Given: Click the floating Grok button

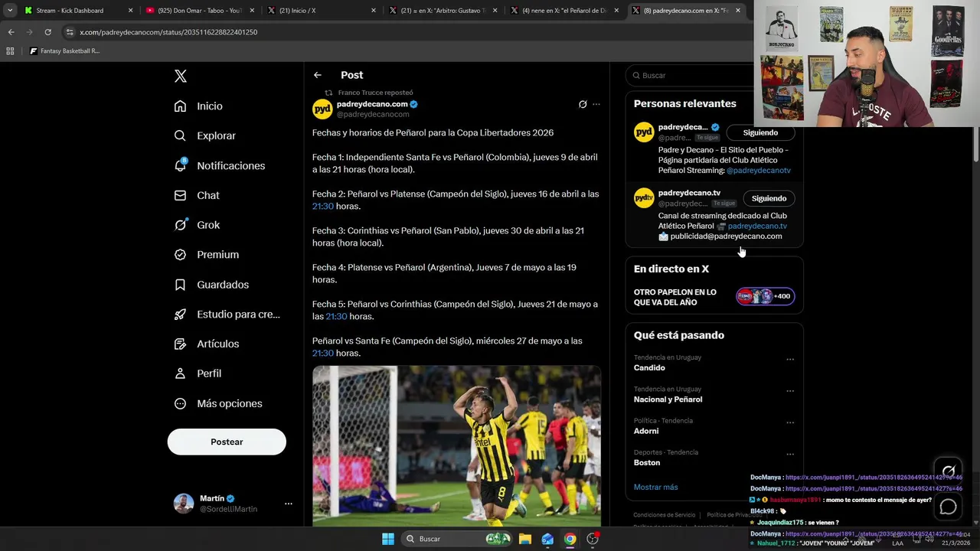Looking at the screenshot, I should tap(949, 471).
